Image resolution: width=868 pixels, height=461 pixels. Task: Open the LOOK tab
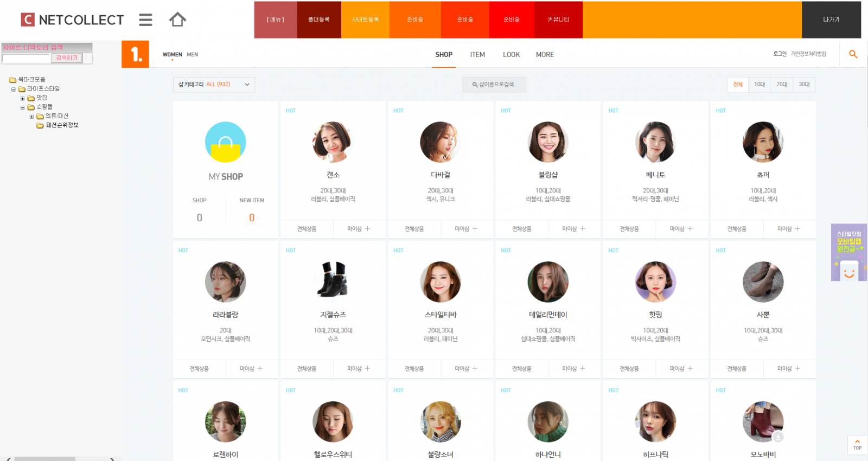511,55
